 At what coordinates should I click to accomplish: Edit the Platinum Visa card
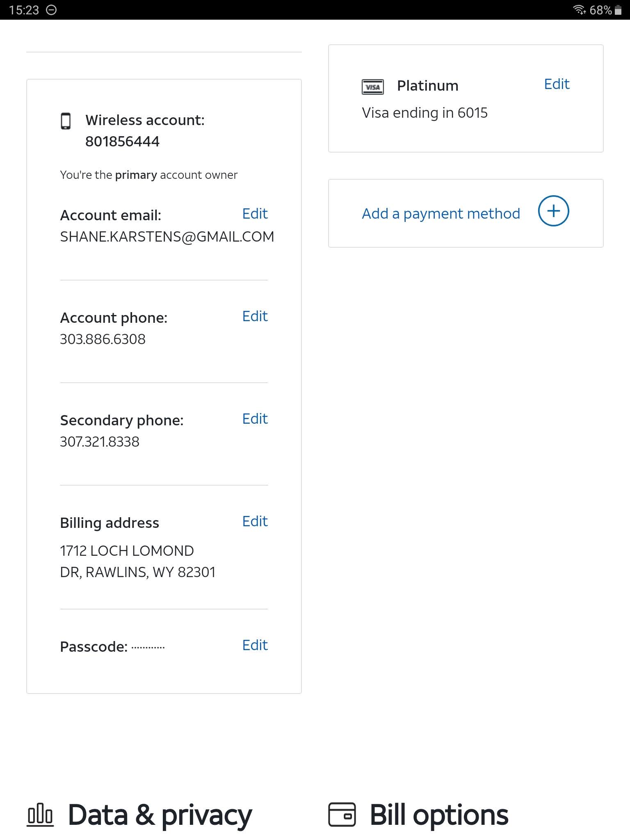tap(557, 84)
